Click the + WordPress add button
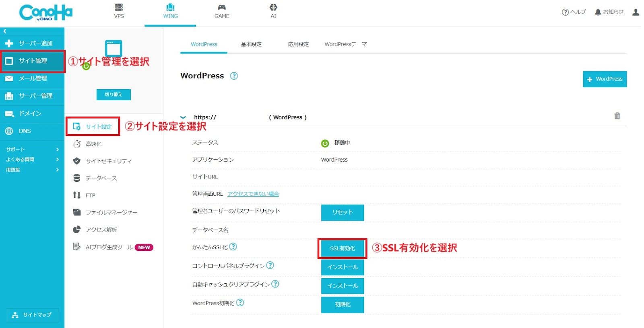The width and height of the screenshot is (644, 328). pos(605,79)
